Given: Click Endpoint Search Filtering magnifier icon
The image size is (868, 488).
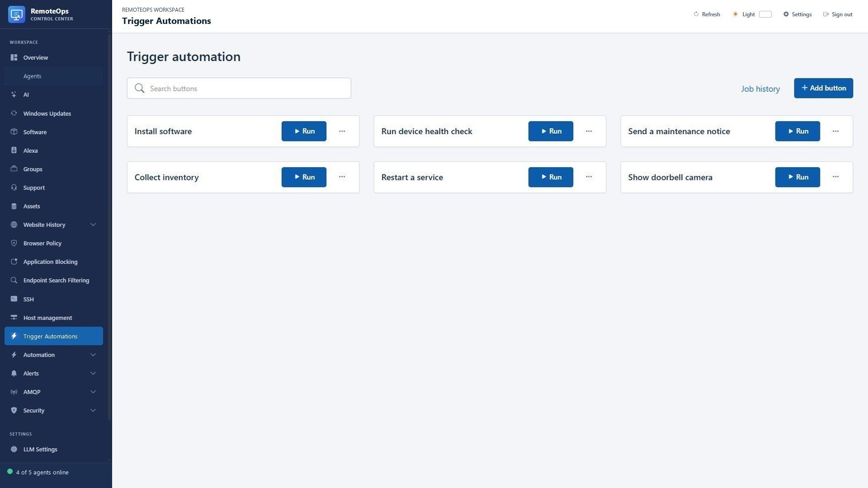Looking at the screenshot, I should click(x=14, y=280).
